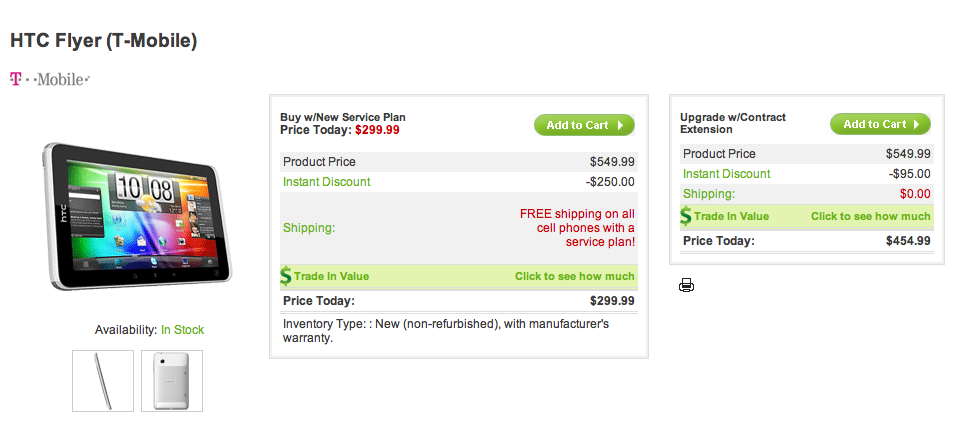Add New Service Plan offer to cart
Screen dimensions: 958x434
[584, 125]
